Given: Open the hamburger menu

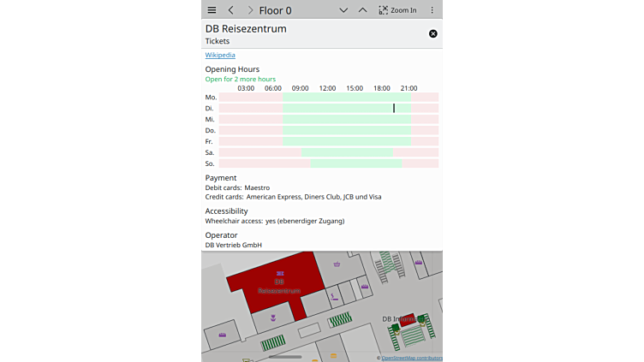Looking at the screenshot, I should 212,10.
